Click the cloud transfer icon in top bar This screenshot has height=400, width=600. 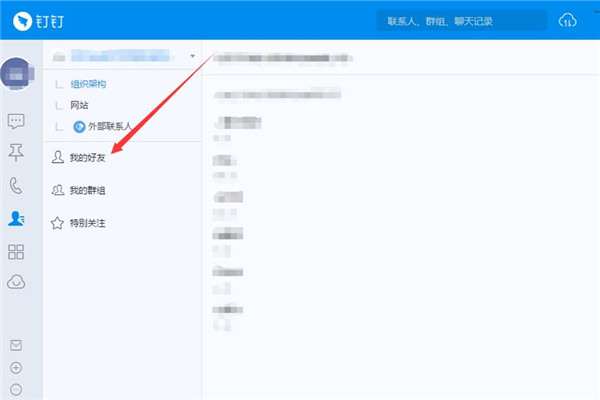coord(569,21)
